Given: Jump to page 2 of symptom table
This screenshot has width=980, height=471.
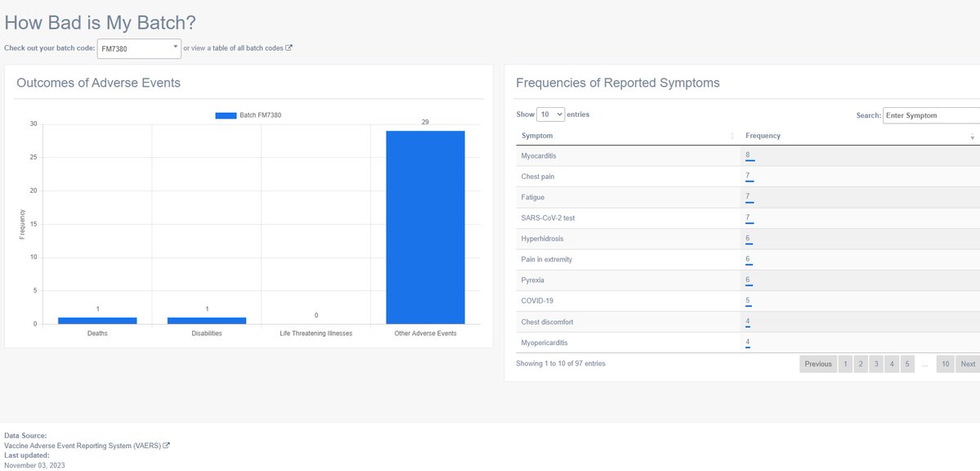Looking at the screenshot, I should click(860, 365).
